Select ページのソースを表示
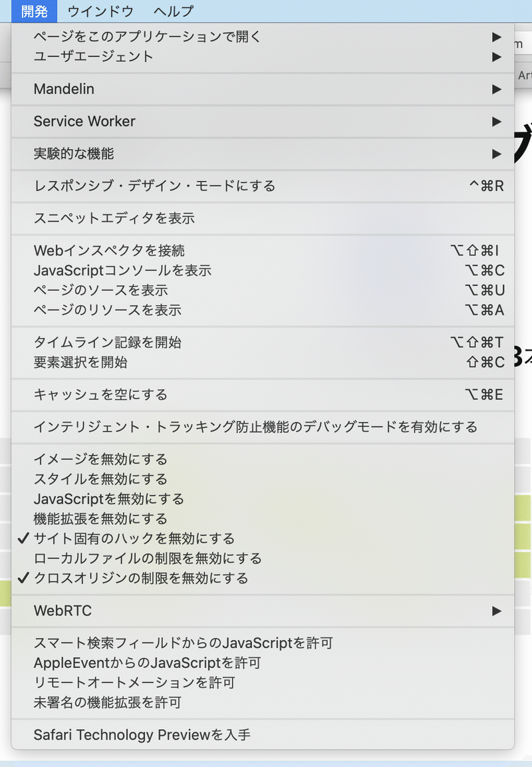Viewport: 532px width, 767px height. point(263,290)
